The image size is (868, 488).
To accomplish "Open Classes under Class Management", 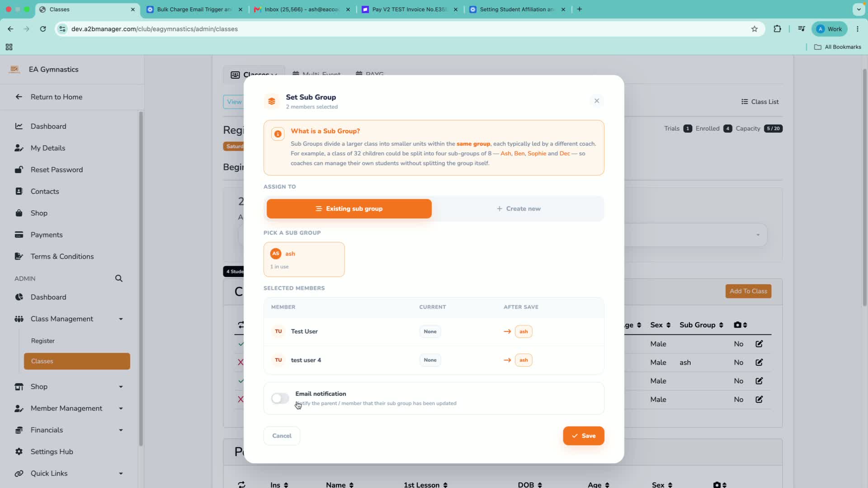I will [x=77, y=361].
